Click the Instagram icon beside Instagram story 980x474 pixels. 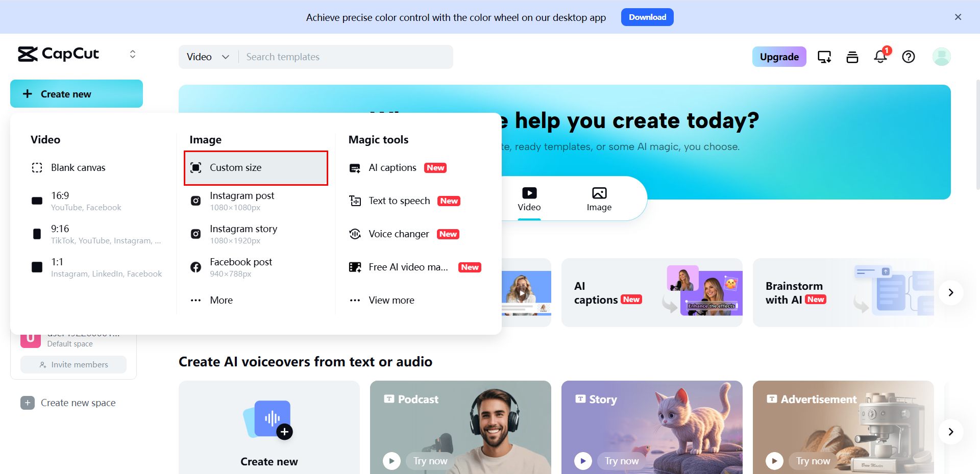tap(195, 234)
